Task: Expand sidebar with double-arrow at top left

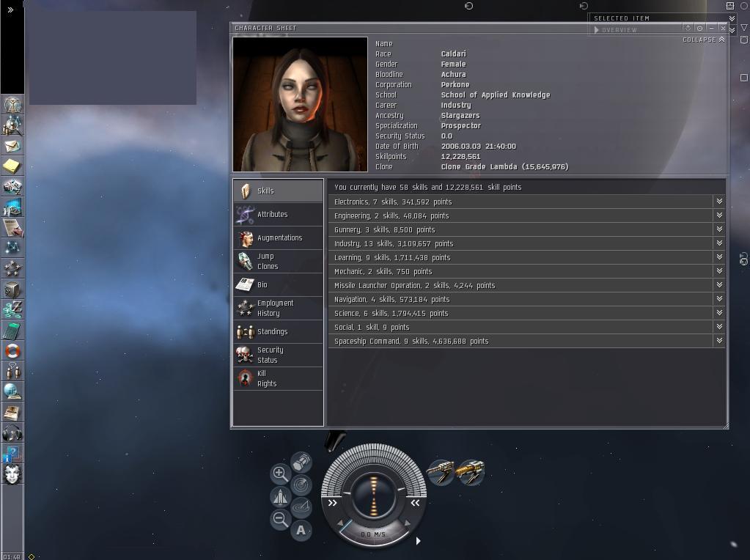Action: [10, 10]
